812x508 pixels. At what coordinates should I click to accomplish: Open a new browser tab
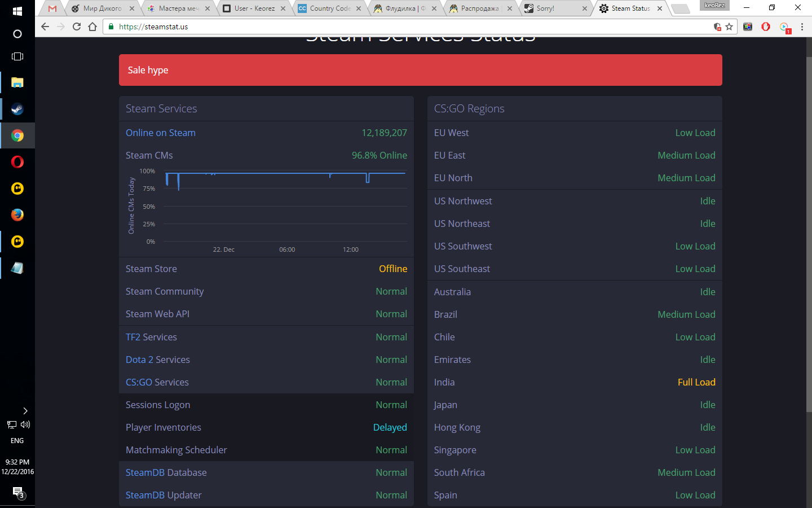[681, 8]
